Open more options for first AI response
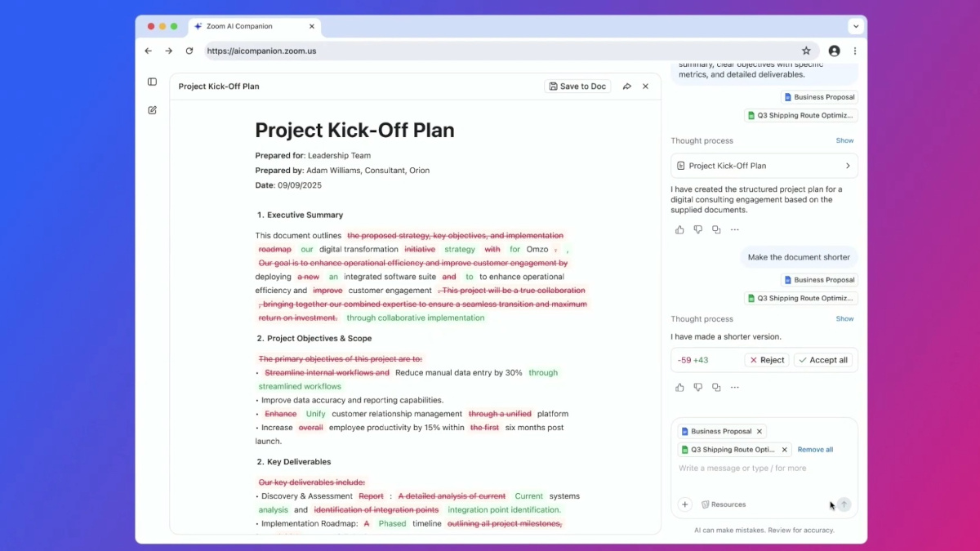 735,230
